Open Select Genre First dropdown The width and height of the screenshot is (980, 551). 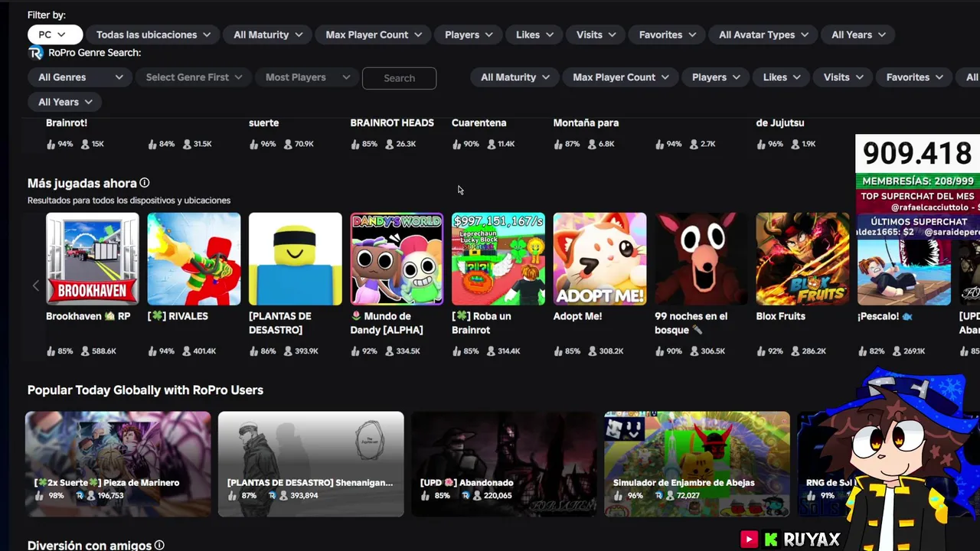[x=194, y=77]
